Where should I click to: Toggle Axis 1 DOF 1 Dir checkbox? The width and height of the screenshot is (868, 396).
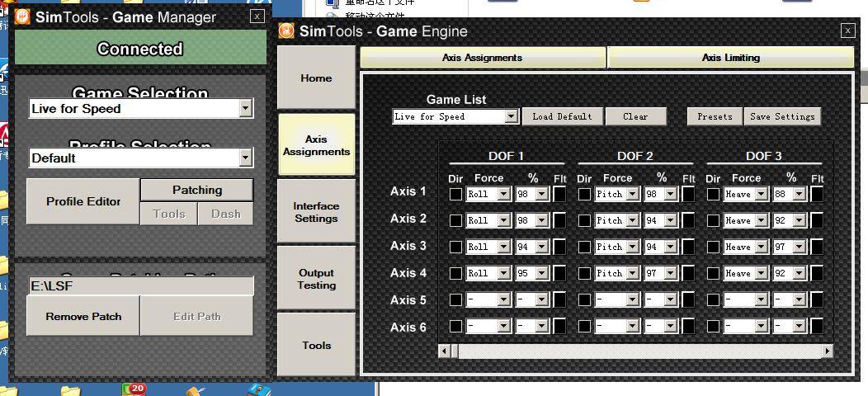(455, 194)
